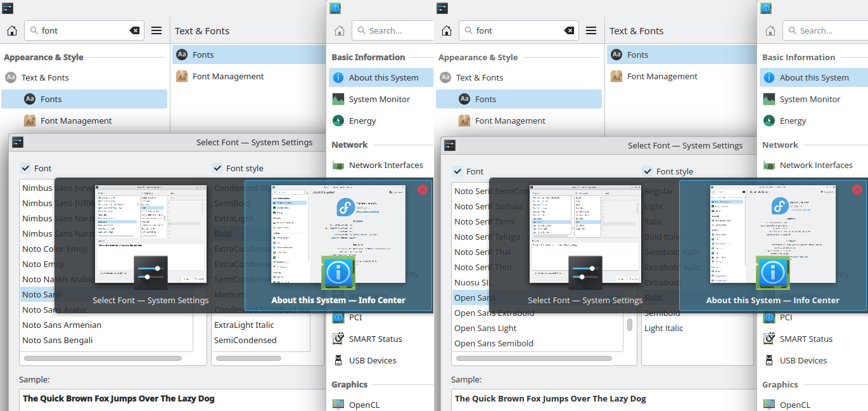Pick Light Italic font style

(663, 328)
